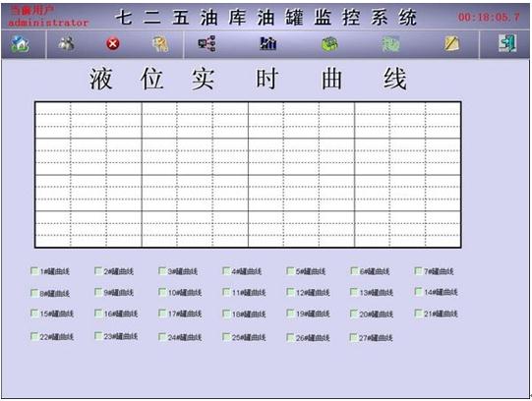The height and width of the screenshot is (401, 532).
Task: Enable the 18# tank curve checkbox
Action: [226, 314]
